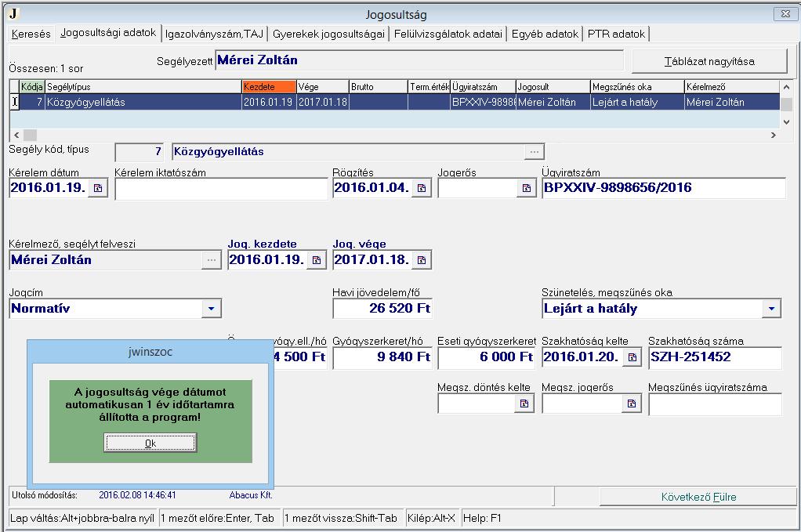Click the Következő Fülre button
Image resolution: width=801 pixels, height=532 pixels.
[x=698, y=497]
